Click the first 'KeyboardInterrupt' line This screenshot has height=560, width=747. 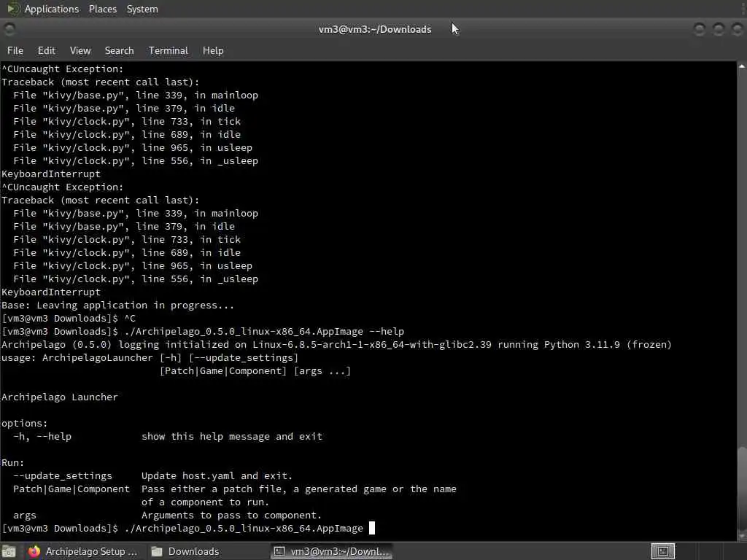pos(51,174)
